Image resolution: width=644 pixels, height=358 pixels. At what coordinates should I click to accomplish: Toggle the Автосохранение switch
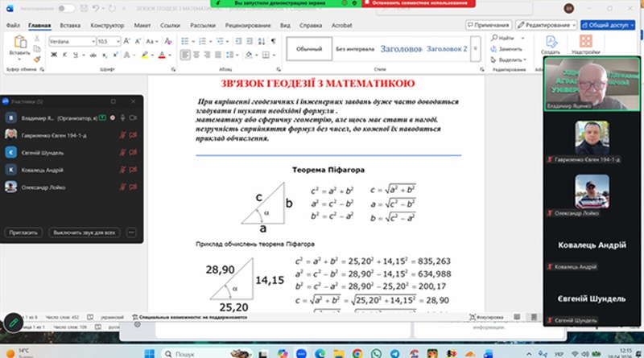click(x=66, y=9)
